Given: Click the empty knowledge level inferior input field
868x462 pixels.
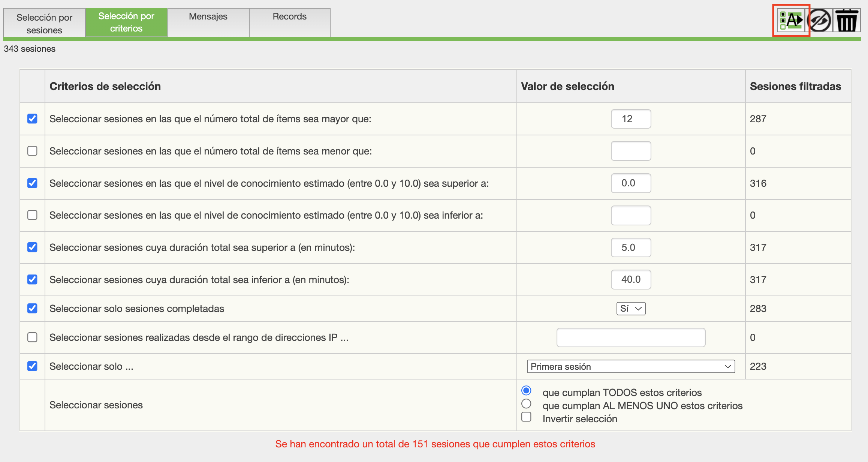Looking at the screenshot, I should click(x=631, y=215).
